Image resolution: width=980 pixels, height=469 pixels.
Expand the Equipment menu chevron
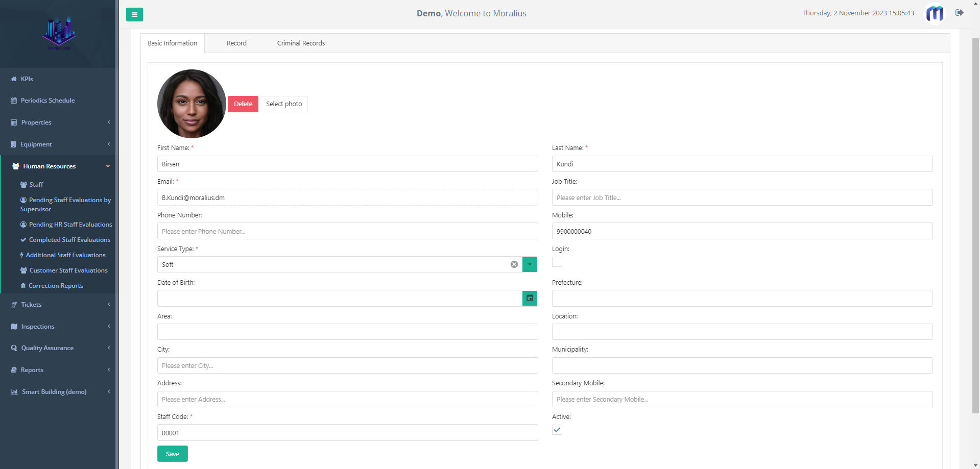[x=109, y=144]
